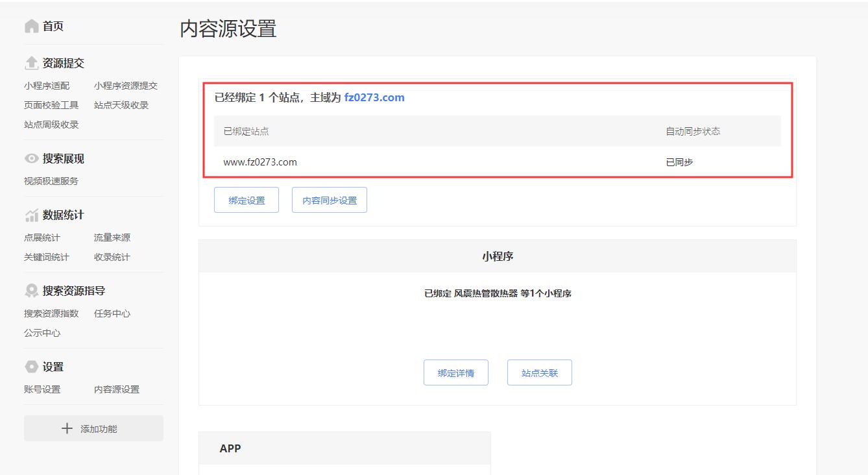Select the bound site www.fz0273.com

click(x=259, y=162)
